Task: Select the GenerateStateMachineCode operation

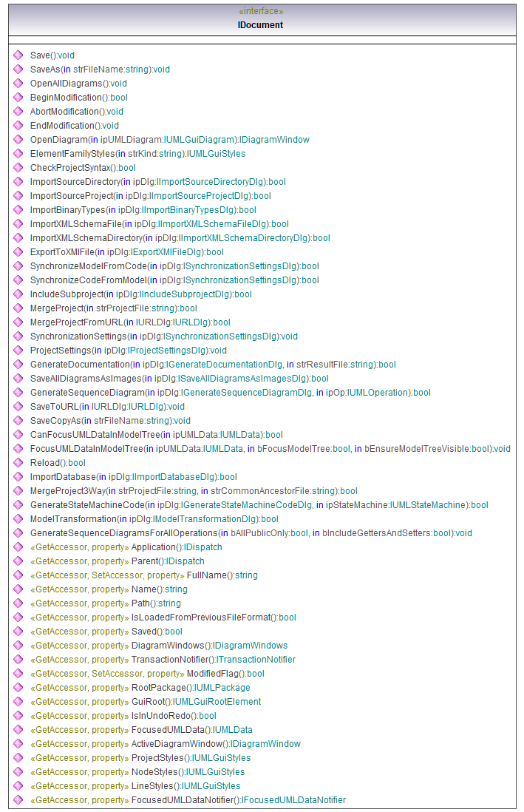Action: tap(259, 505)
